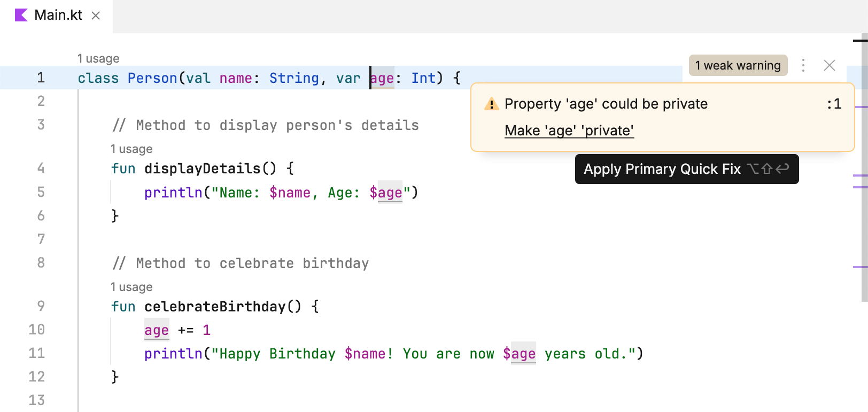Click '$name' in the line 5 println

tap(290, 193)
